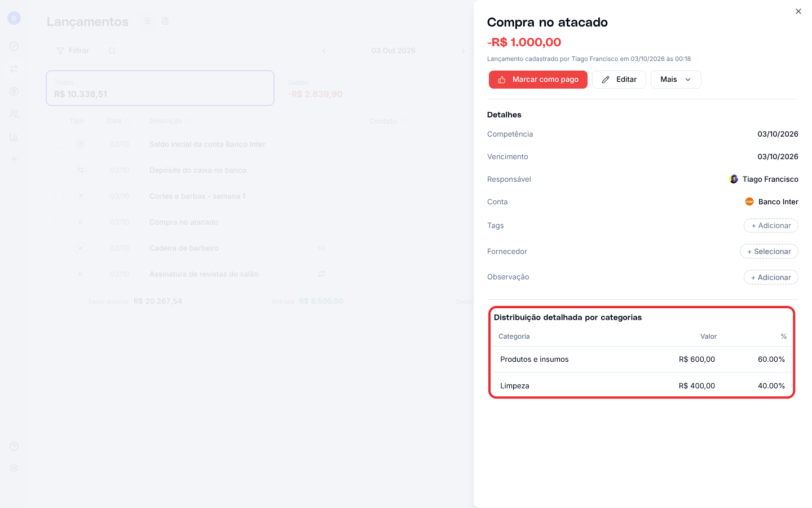Close the Compra no atacado panel
Screen dimensions: 812x508
(798, 11)
